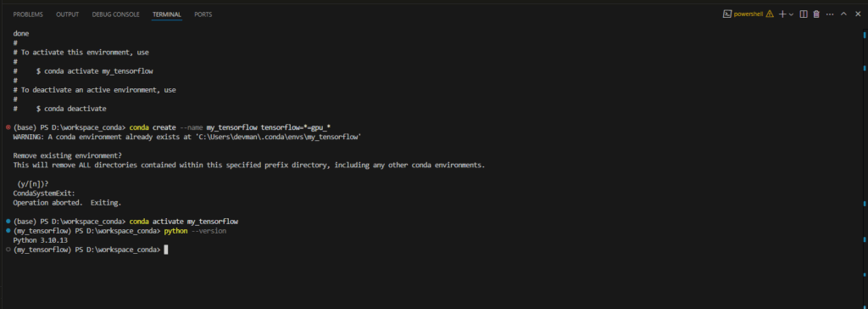Focus the terminal input at the cursor prompt
The height and width of the screenshot is (309, 868).
click(x=165, y=250)
